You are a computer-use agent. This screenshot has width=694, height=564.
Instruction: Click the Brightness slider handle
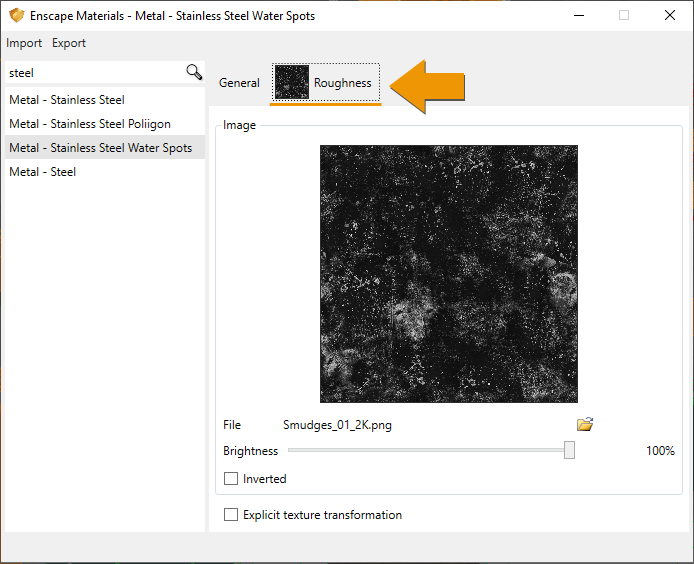coord(569,450)
